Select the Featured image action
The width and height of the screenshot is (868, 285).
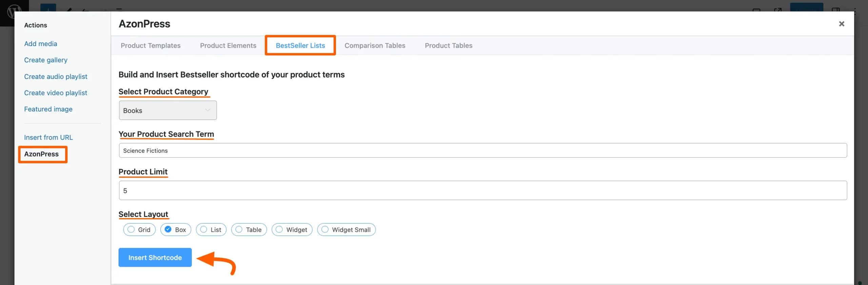(48, 109)
